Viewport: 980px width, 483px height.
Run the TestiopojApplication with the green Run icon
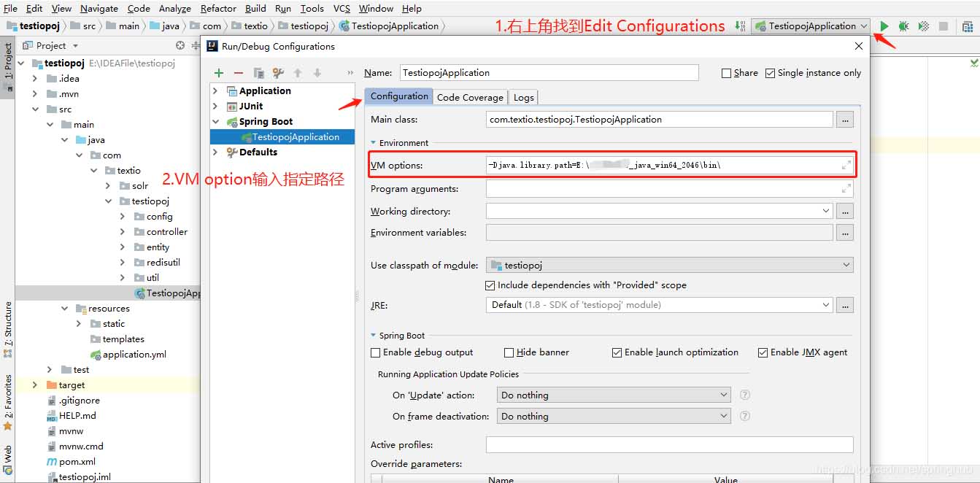coord(884,26)
